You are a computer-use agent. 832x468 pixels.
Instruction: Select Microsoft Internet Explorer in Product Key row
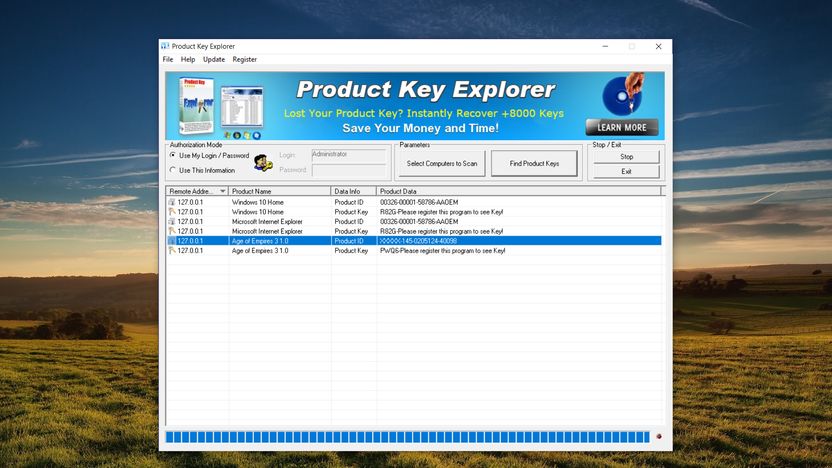pos(267,231)
